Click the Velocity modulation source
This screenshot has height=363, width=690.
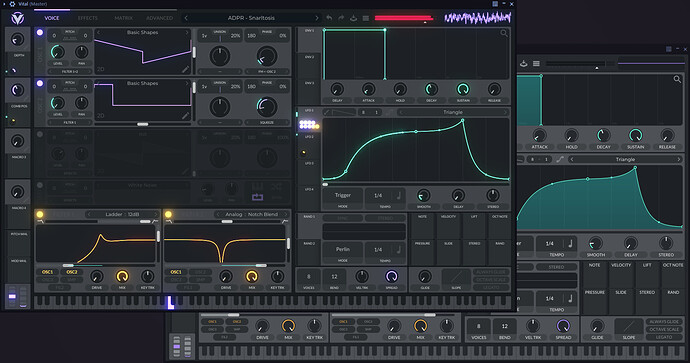coord(448,226)
